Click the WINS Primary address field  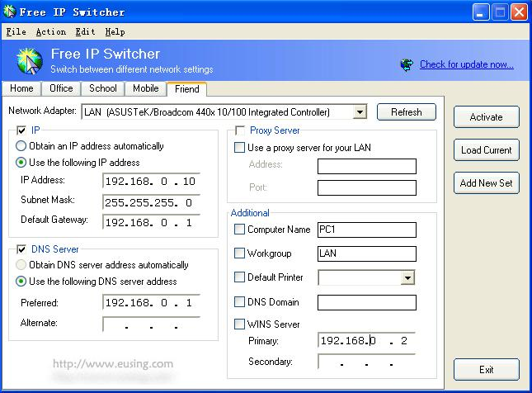(x=367, y=340)
